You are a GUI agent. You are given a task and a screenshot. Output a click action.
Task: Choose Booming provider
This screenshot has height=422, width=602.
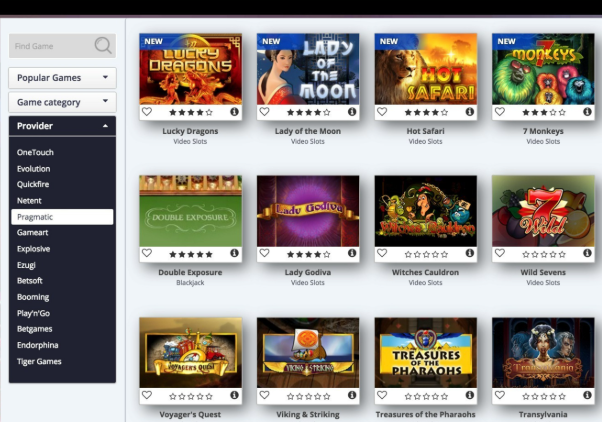33,297
